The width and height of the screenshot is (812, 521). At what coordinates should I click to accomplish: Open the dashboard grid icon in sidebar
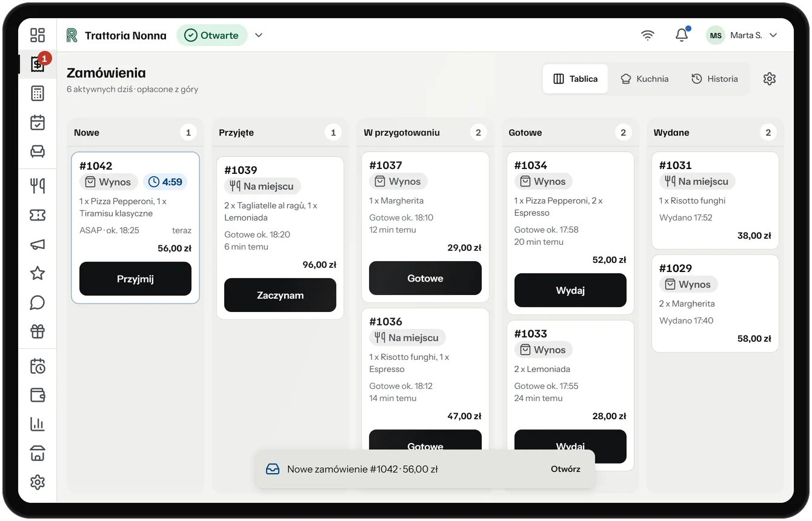[38, 35]
